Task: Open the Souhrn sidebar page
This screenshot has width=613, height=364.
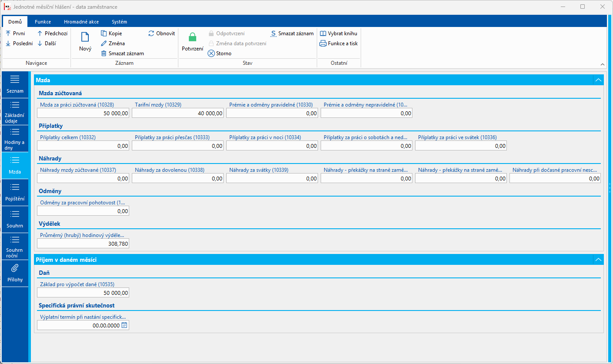Action: tap(15, 220)
